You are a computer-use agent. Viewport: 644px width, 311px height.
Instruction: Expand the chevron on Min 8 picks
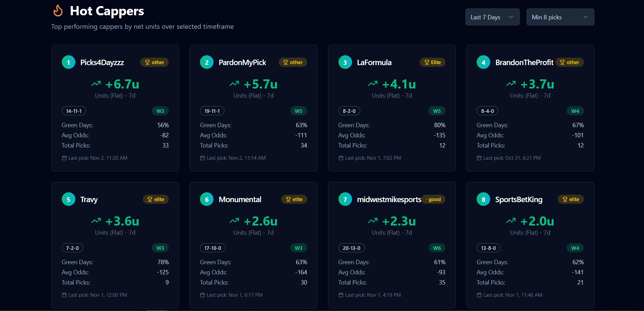[x=586, y=17]
